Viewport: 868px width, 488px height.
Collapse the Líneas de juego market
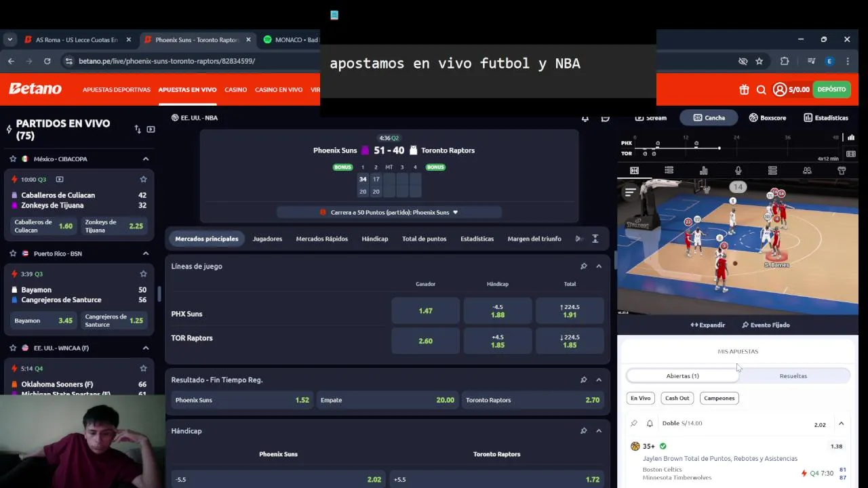tap(599, 266)
